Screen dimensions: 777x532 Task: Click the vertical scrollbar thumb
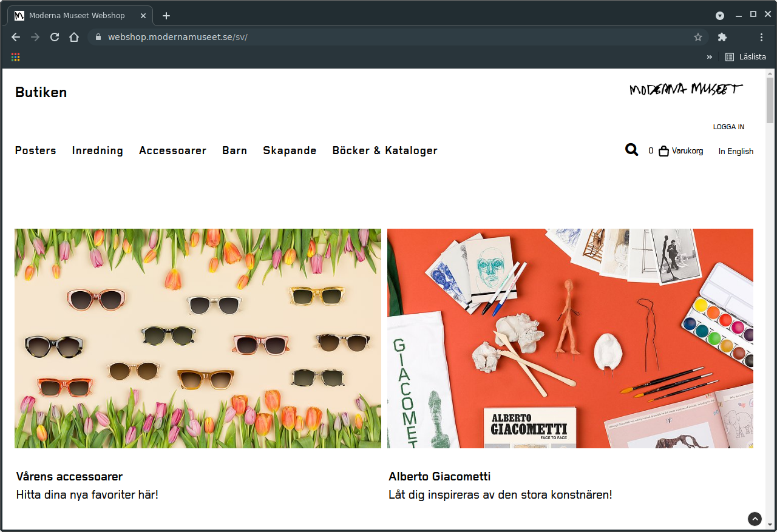[x=770, y=101]
